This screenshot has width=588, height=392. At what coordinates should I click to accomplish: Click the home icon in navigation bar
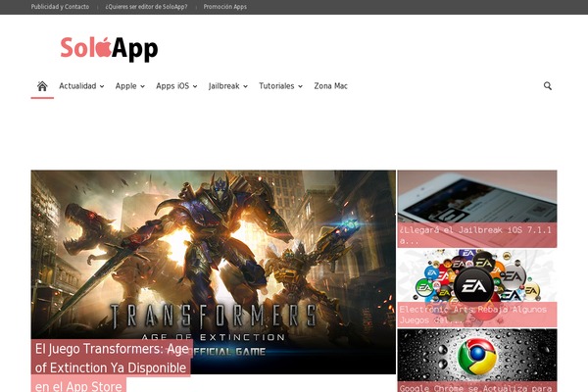click(42, 86)
